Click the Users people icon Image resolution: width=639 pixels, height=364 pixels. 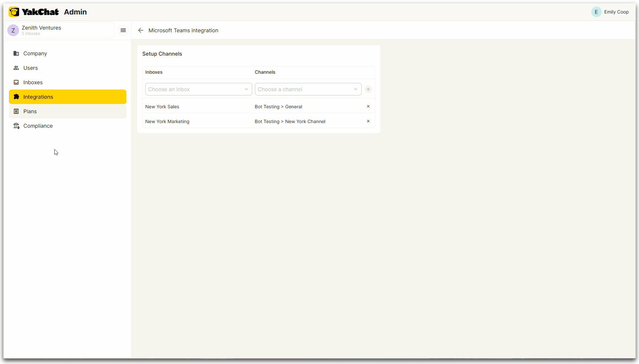(x=16, y=68)
